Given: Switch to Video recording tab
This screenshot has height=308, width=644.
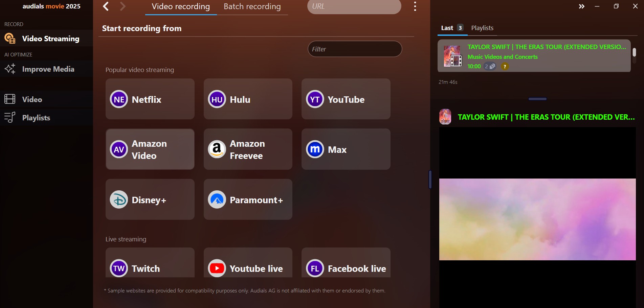Looking at the screenshot, I should coord(181,7).
